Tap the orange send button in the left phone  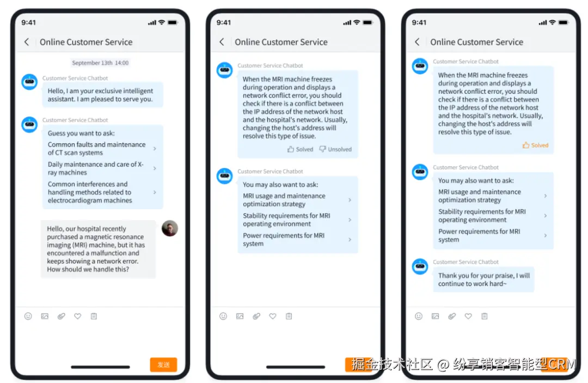click(x=163, y=364)
